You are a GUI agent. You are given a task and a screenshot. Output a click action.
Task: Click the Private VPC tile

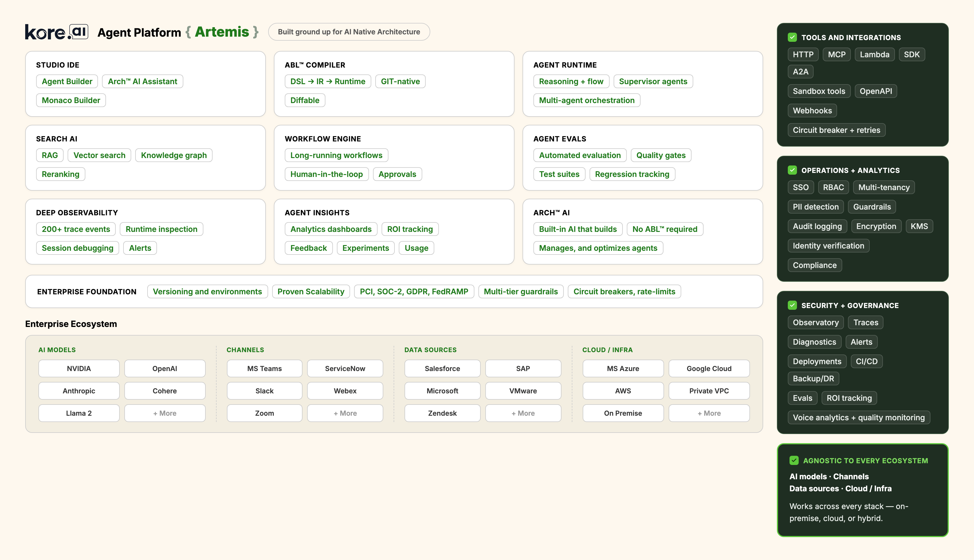(x=709, y=391)
